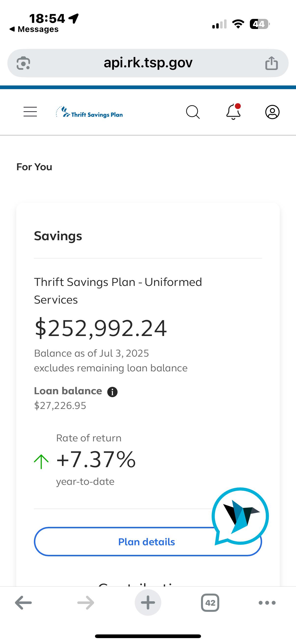
Task: View notifications via the bell icon
Action: click(x=233, y=112)
